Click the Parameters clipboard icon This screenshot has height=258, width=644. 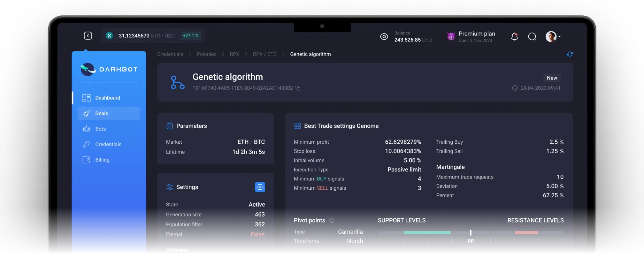[170, 126]
